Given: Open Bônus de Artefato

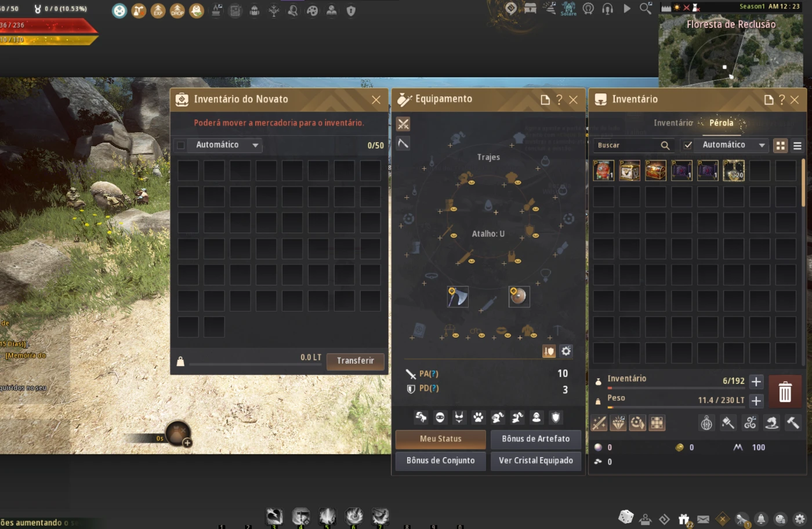Looking at the screenshot, I should [x=535, y=439].
